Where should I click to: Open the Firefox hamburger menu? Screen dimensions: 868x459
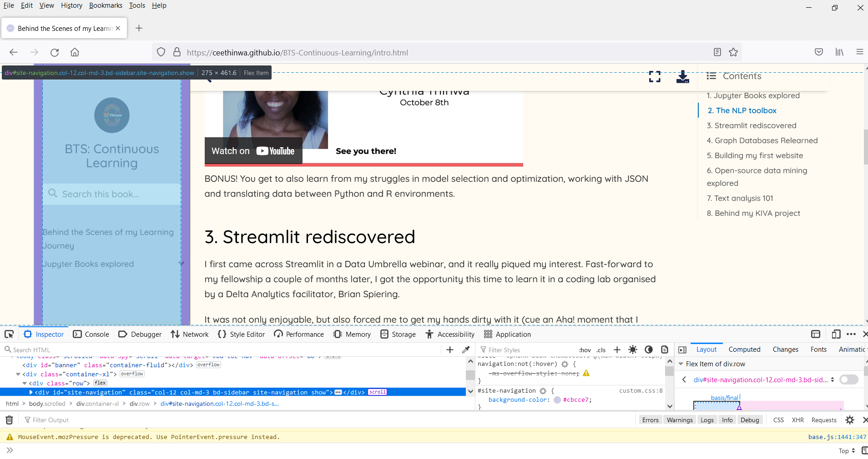(859, 52)
